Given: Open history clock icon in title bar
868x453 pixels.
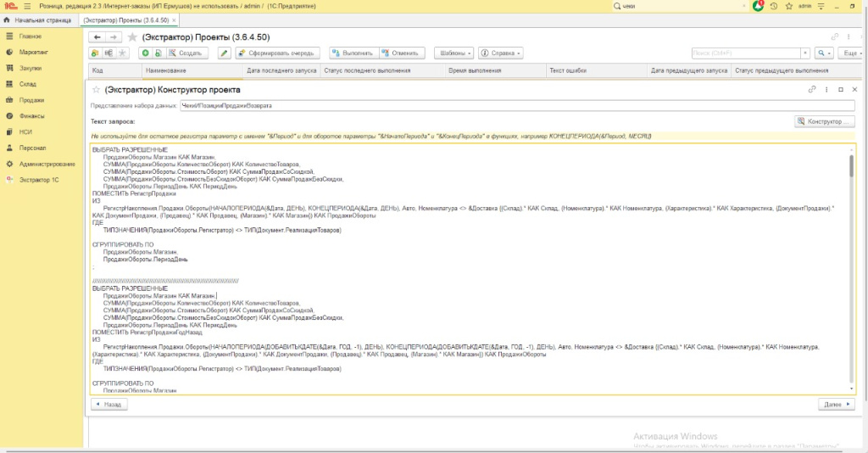Looking at the screenshot, I should point(771,6).
